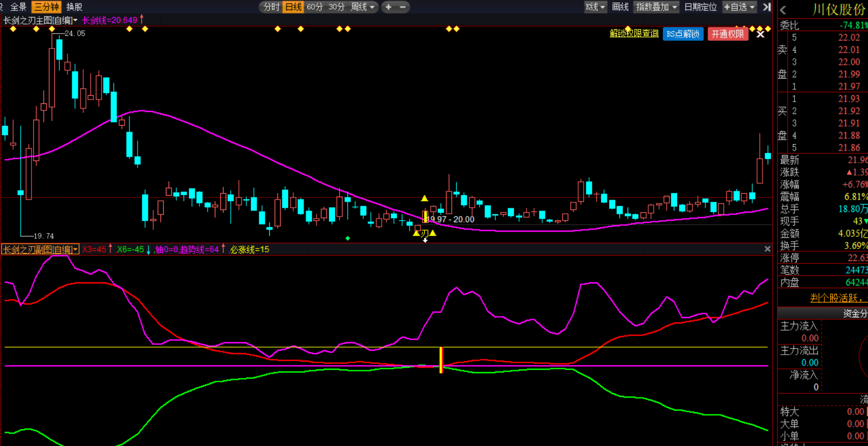Expand the 指数叠加 dropdown
868x446 pixels.
tap(656, 7)
